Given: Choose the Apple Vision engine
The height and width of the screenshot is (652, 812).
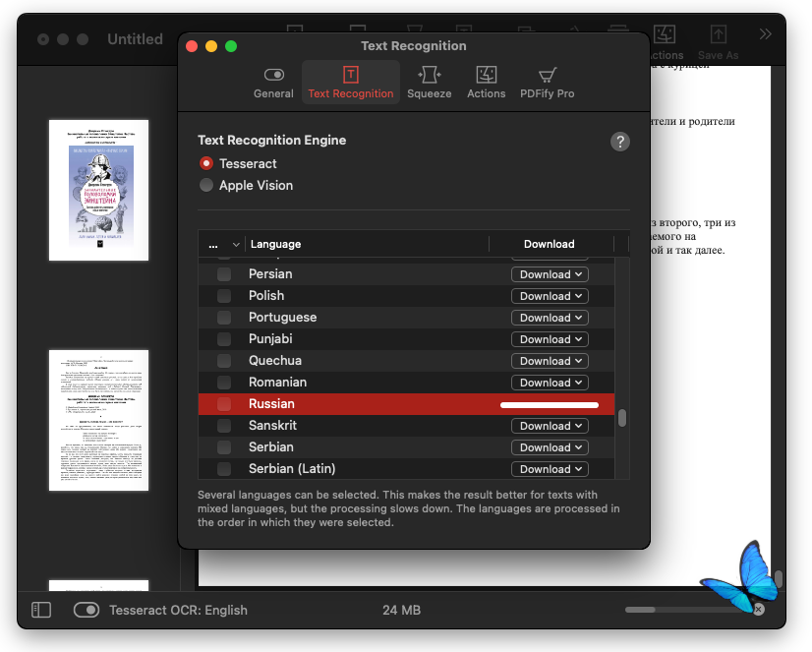Looking at the screenshot, I should click(x=206, y=186).
